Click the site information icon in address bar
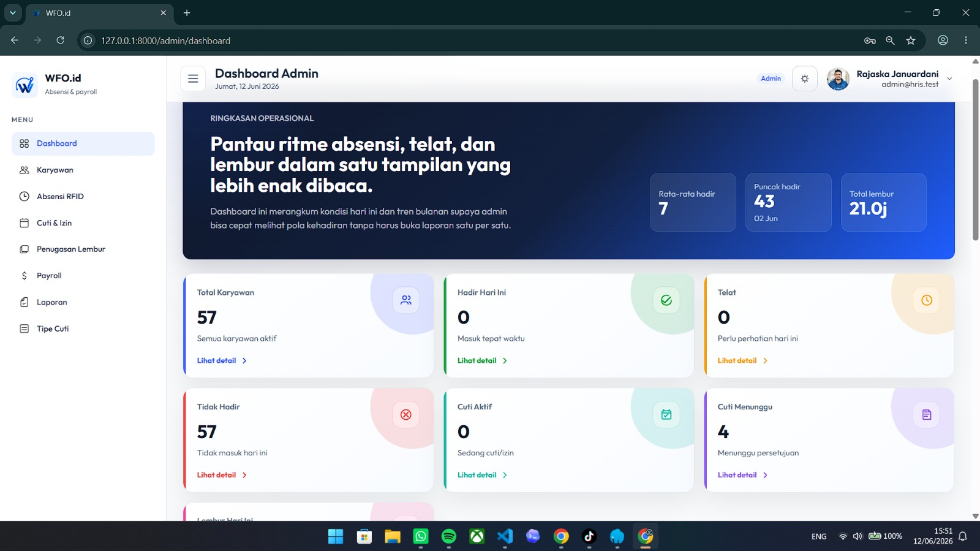This screenshot has width=980, height=551. pos(88,40)
